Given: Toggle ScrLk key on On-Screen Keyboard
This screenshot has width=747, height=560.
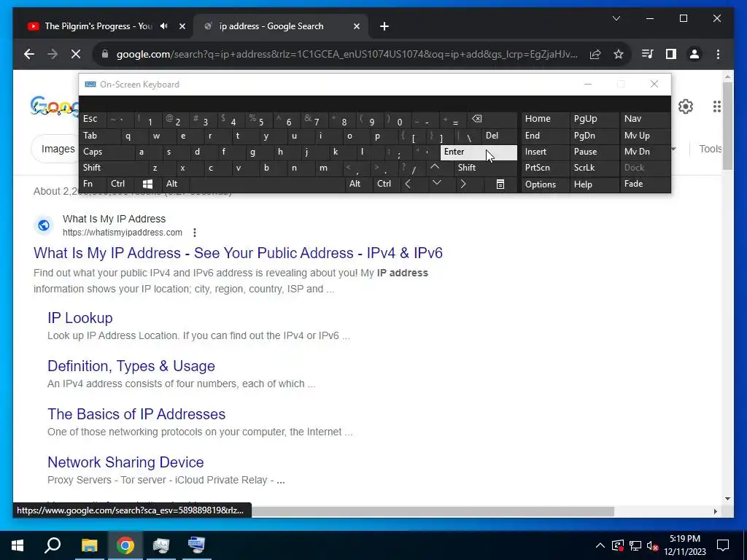Looking at the screenshot, I should [x=594, y=168].
